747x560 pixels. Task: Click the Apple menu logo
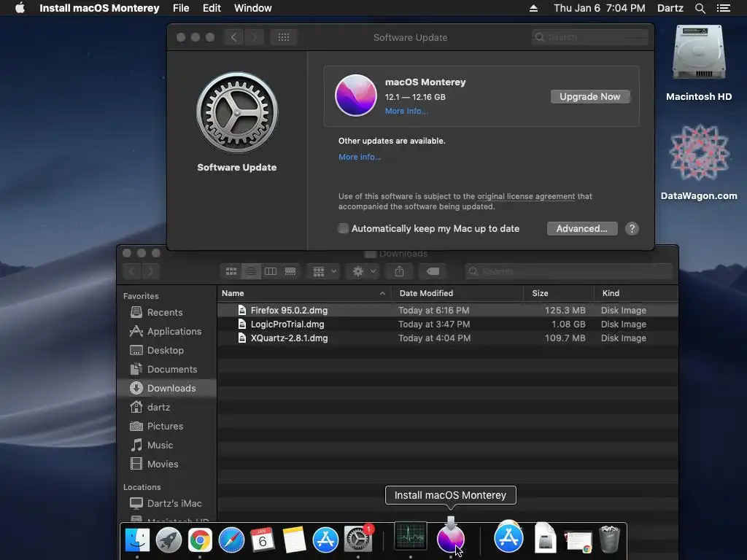[20, 8]
